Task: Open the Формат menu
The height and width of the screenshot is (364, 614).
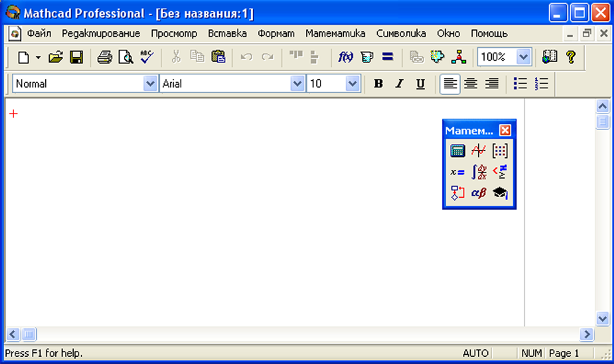Action: click(x=276, y=34)
